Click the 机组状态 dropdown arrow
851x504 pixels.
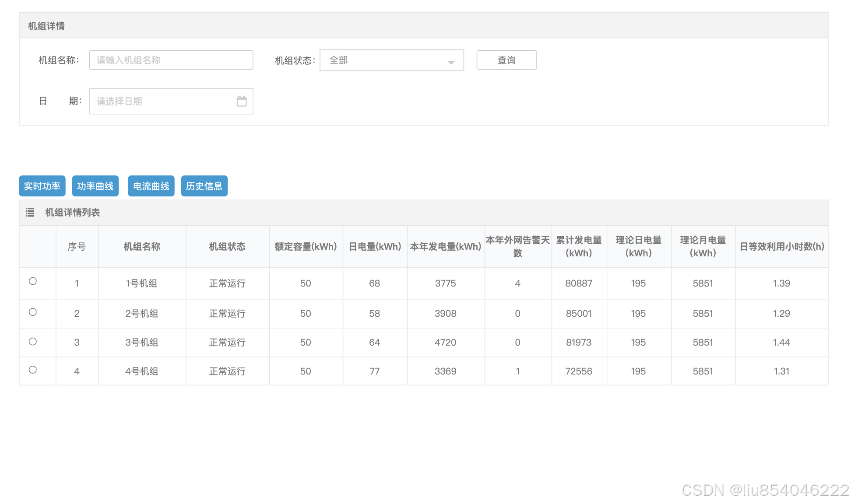pyautogui.click(x=451, y=62)
